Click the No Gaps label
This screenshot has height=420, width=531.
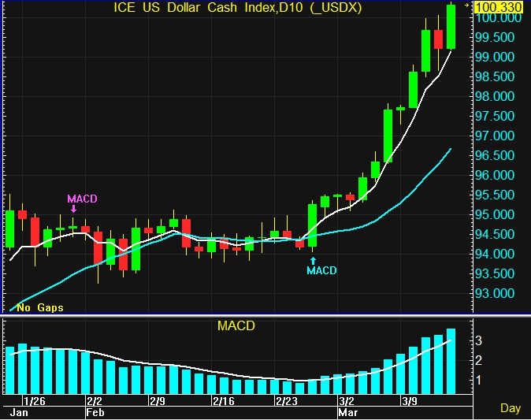pos(40,307)
